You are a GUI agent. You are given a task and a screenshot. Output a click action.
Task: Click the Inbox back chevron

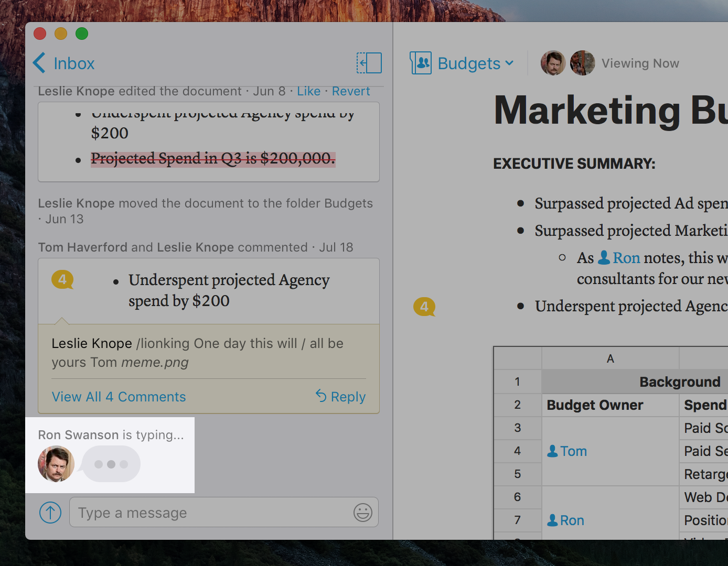(x=39, y=63)
